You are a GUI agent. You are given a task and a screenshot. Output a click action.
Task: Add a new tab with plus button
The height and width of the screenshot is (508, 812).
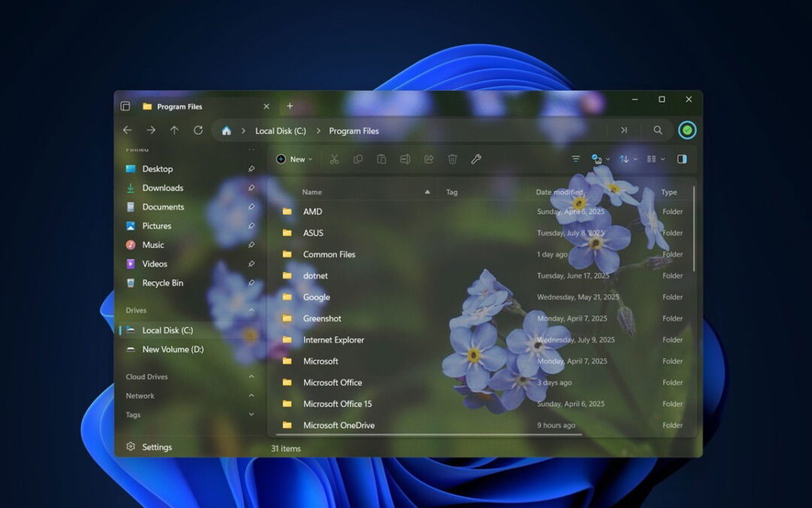coord(289,106)
